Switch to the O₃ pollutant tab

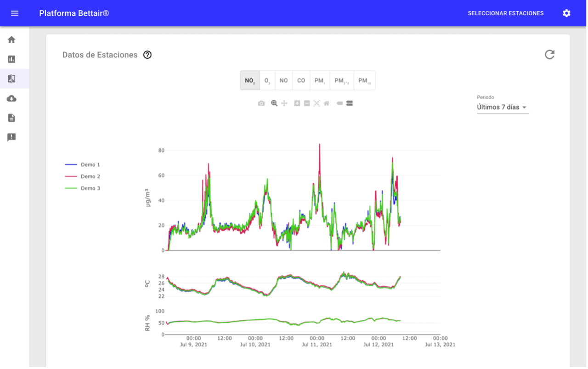(x=267, y=80)
